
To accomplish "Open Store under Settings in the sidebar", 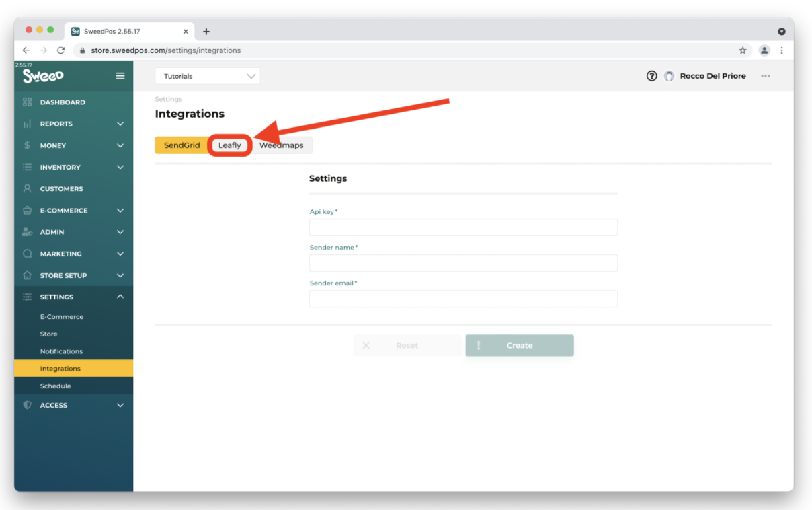I will pyautogui.click(x=48, y=334).
